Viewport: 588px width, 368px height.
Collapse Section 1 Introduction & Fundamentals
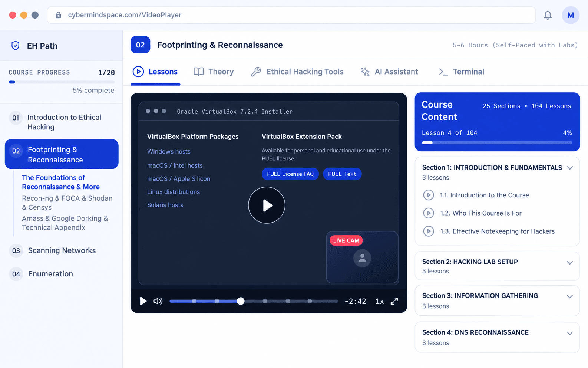pos(570,168)
